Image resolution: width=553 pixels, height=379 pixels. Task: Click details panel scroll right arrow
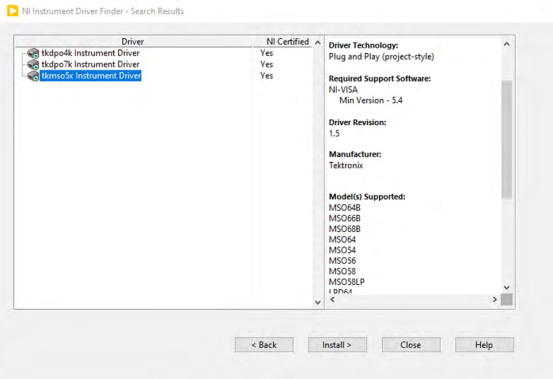(x=494, y=299)
